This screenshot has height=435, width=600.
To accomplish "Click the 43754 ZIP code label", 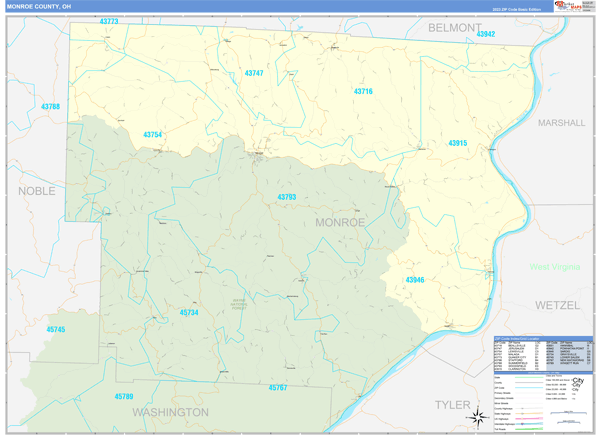I will click(152, 134).
